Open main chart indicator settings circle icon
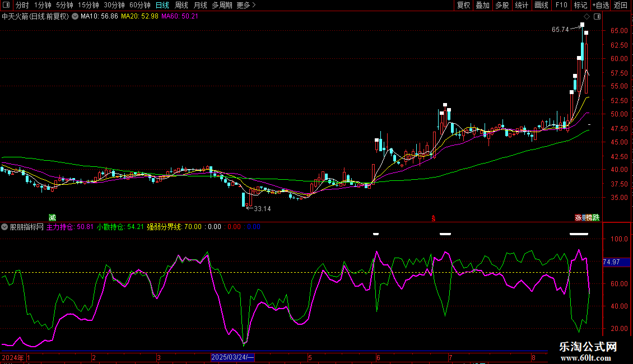This screenshot has height=364, width=633. pyautogui.click(x=75, y=17)
